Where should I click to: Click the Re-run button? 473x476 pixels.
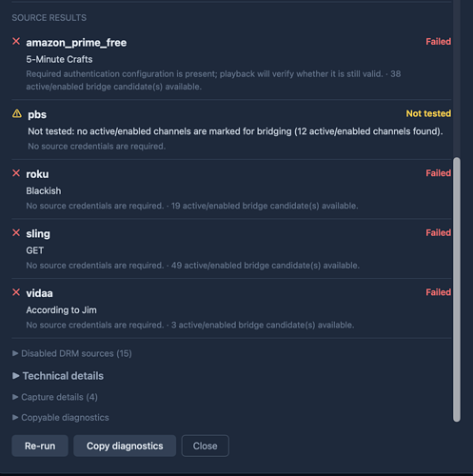click(40, 446)
